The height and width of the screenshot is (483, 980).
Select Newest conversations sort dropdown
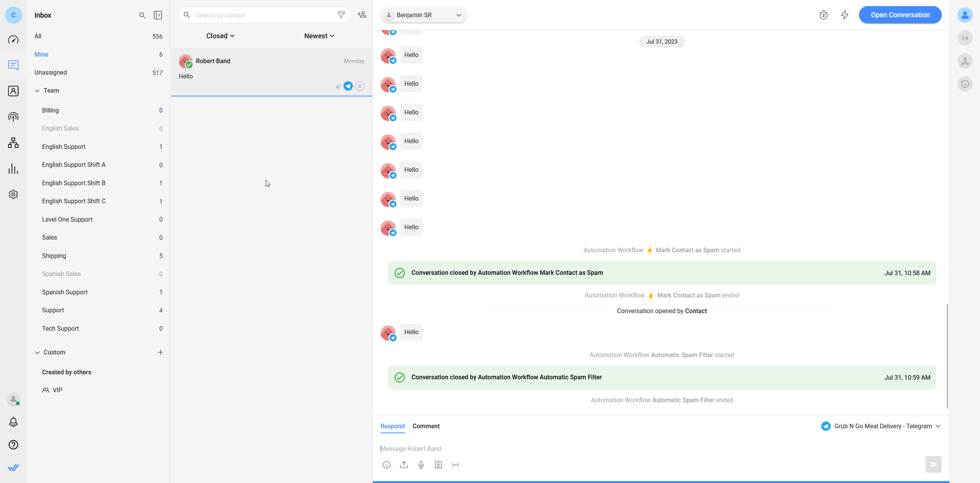[319, 36]
